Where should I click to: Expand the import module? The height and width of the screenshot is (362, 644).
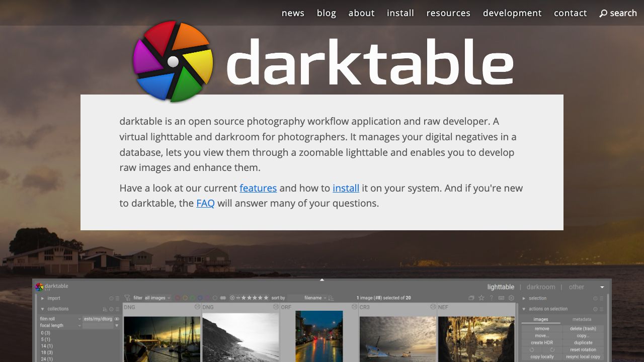click(42, 299)
